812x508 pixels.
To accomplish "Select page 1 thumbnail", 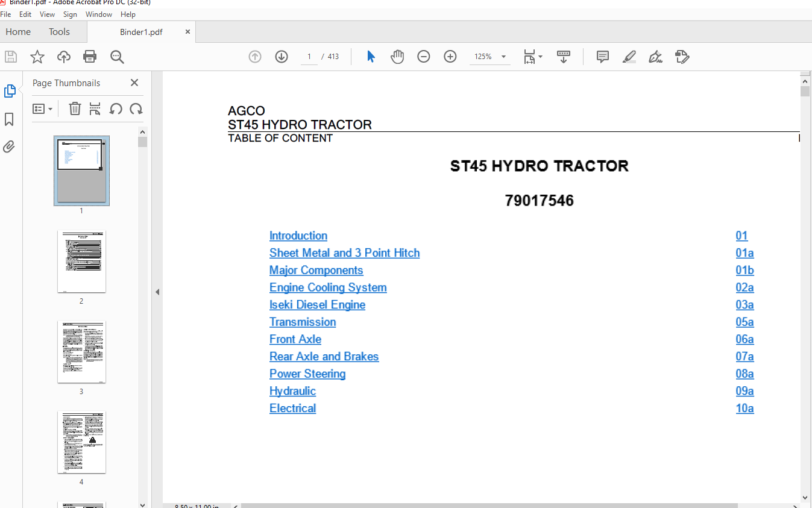I will 81,171.
